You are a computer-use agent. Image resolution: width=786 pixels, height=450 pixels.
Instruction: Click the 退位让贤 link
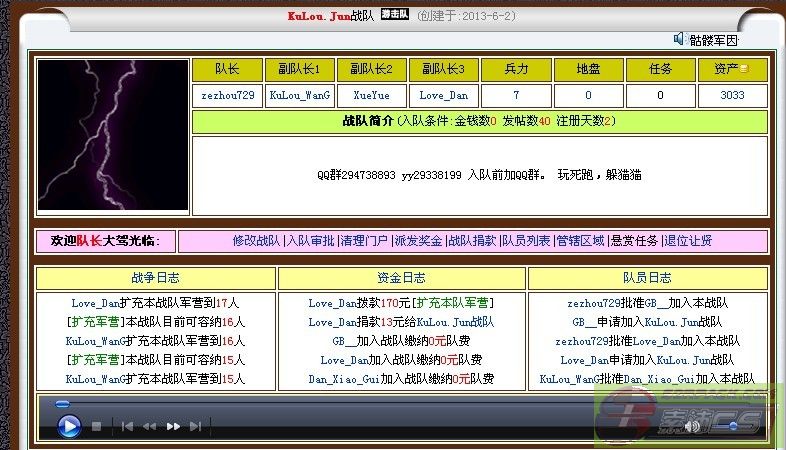point(689,241)
